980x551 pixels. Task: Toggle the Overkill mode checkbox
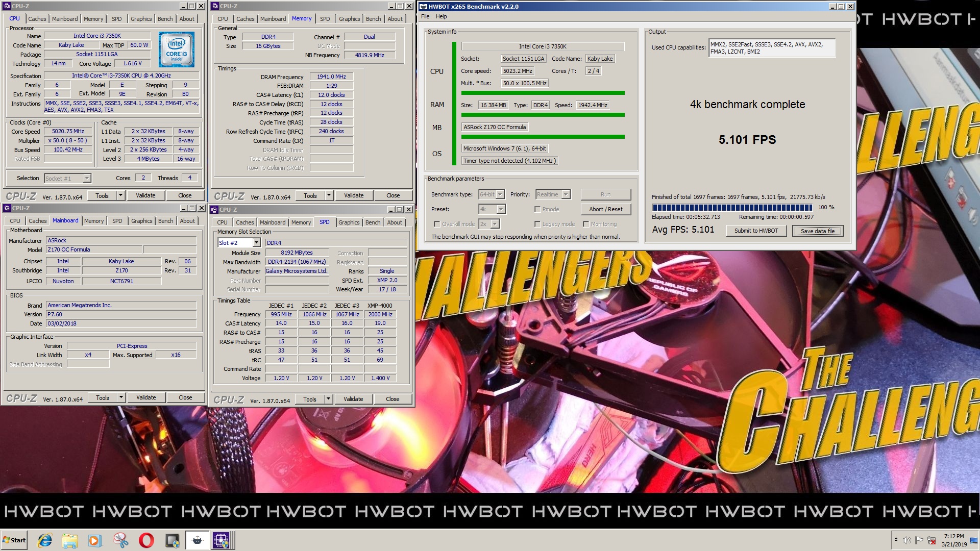pyautogui.click(x=437, y=224)
